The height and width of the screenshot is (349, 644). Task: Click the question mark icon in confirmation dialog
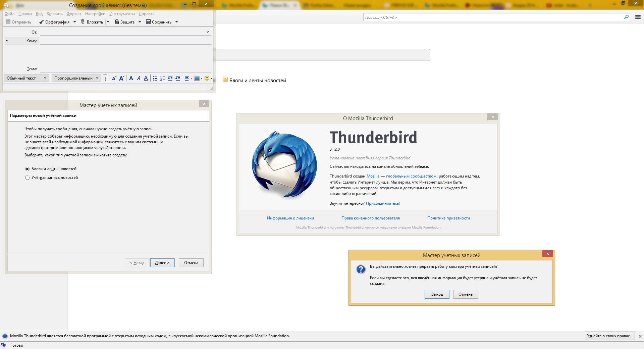(x=361, y=269)
